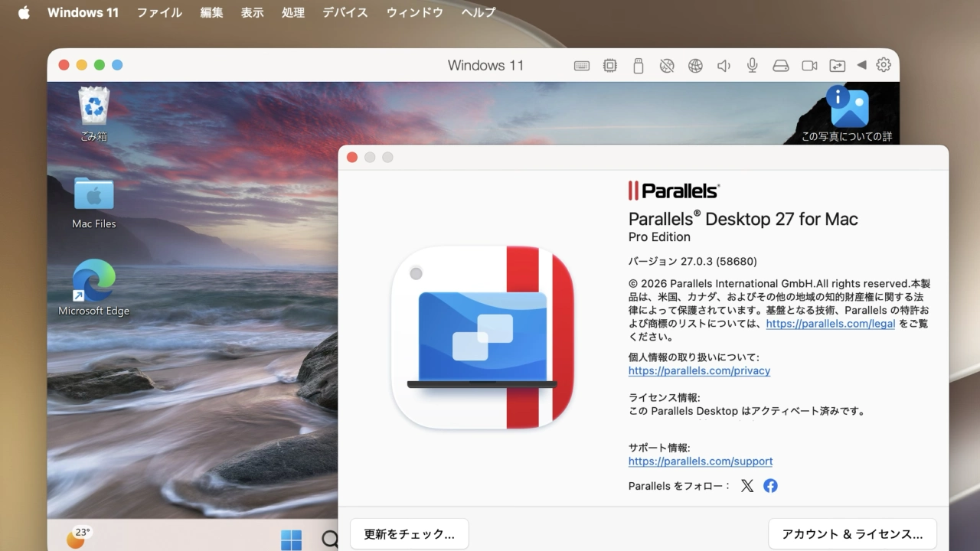Image resolution: width=980 pixels, height=551 pixels.
Task: Click the large Parallels Desktop app logo
Action: click(482, 337)
